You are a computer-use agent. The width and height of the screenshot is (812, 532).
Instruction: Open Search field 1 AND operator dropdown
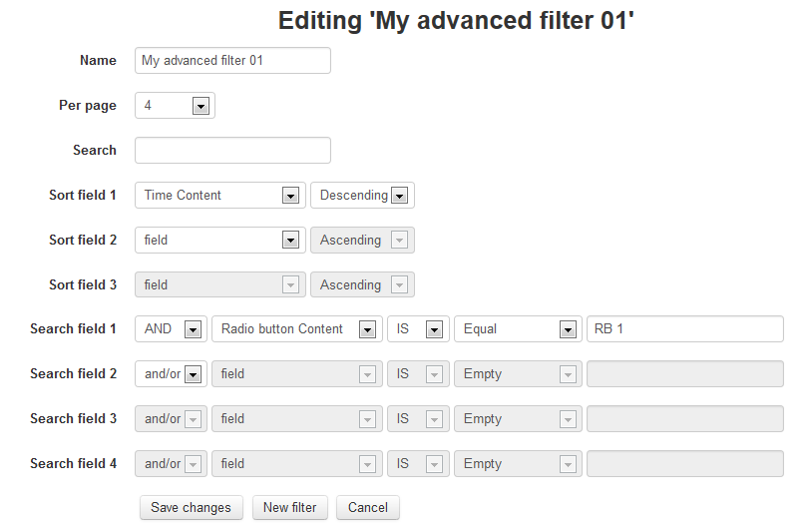click(x=171, y=329)
